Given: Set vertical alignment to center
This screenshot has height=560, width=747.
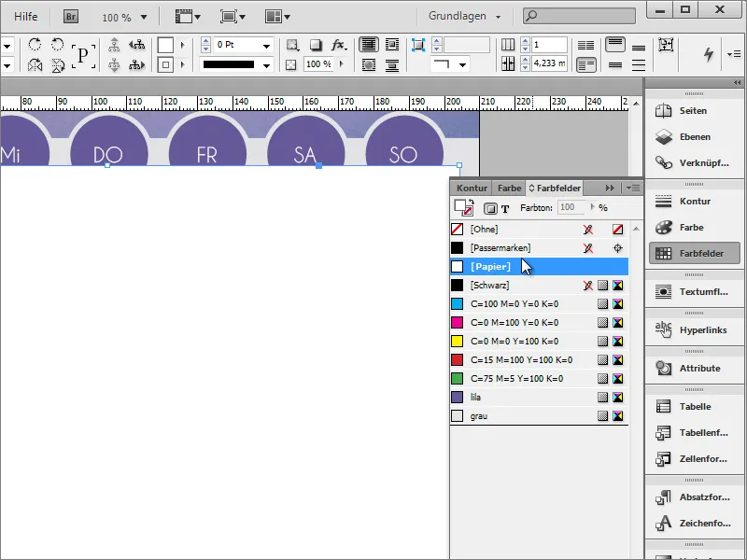Looking at the screenshot, I should click(x=615, y=64).
